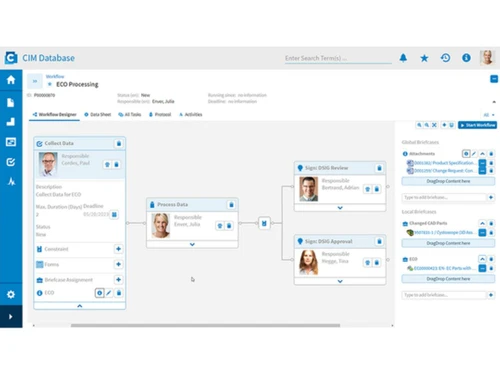Open the EC00000423 ECO link
This screenshot has height=375, width=500.
tap(443, 268)
